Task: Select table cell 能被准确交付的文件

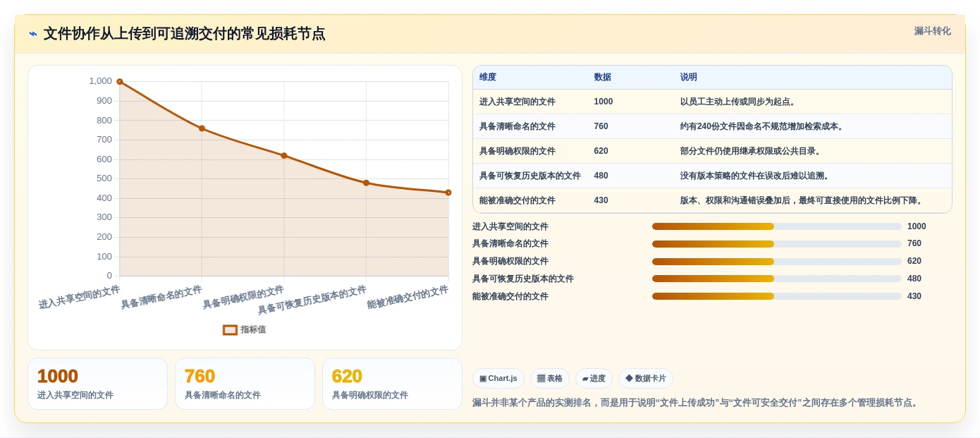Action: (517, 200)
